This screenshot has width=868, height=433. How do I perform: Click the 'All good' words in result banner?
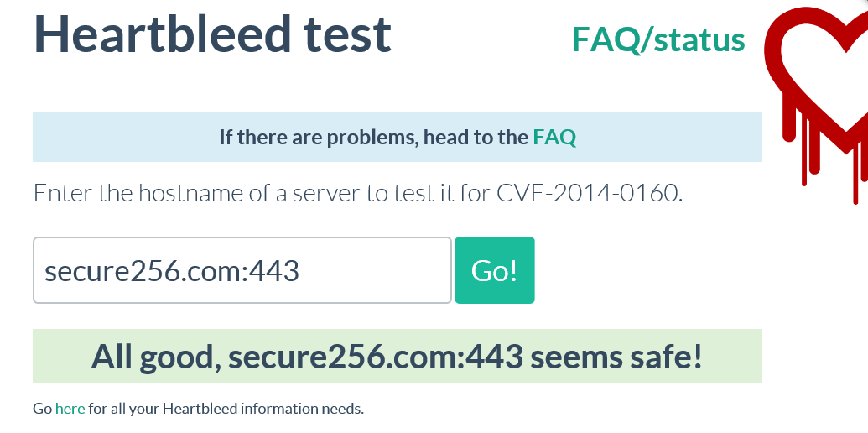point(153,357)
